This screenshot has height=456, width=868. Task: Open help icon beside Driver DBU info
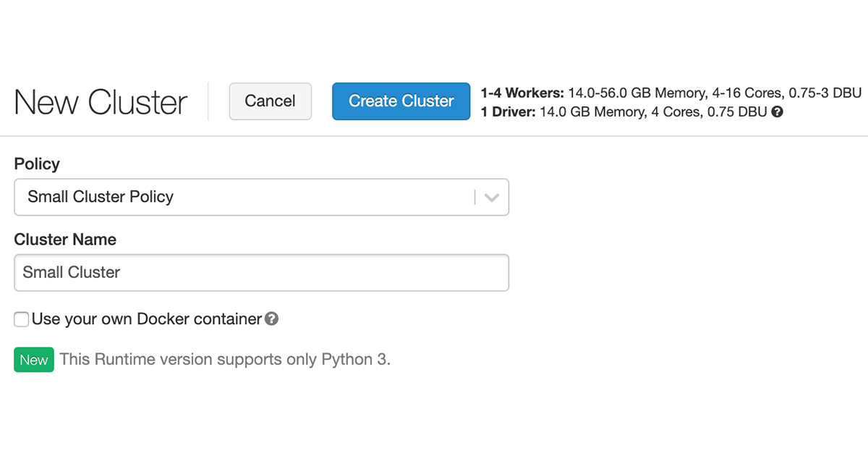(778, 112)
